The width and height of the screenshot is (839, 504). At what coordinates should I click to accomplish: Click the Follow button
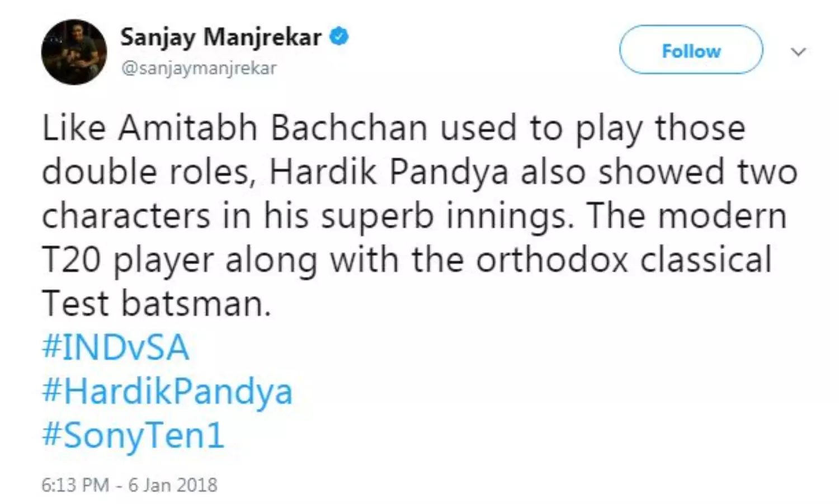(691, 50)
